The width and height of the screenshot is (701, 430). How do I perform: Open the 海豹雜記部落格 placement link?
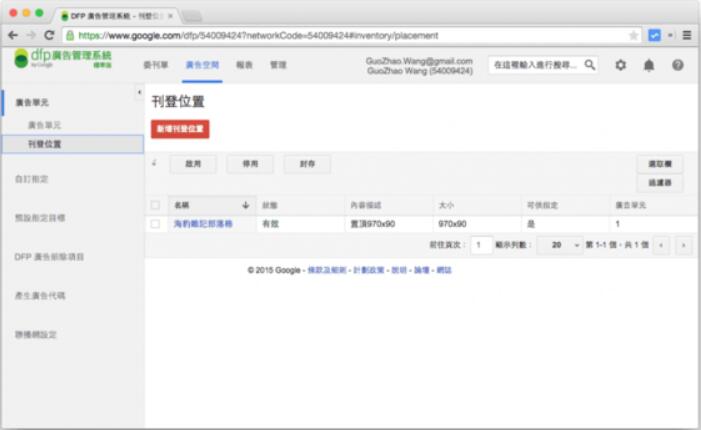pos(203,225)
